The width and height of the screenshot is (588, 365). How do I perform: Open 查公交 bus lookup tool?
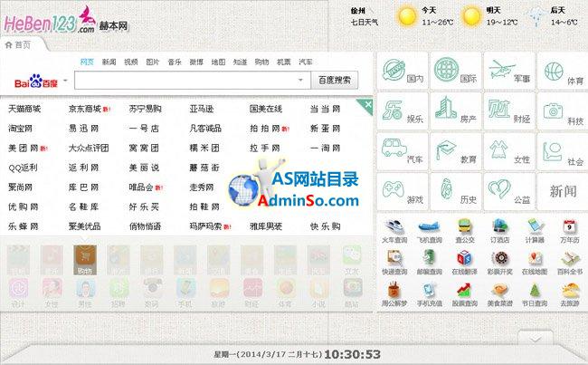tap(465, 231)
